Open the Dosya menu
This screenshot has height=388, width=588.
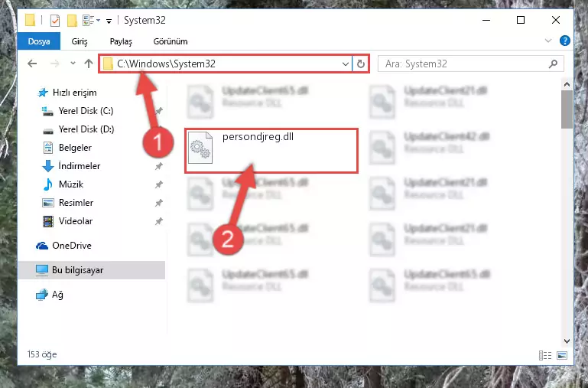click(x=39, y=41)
